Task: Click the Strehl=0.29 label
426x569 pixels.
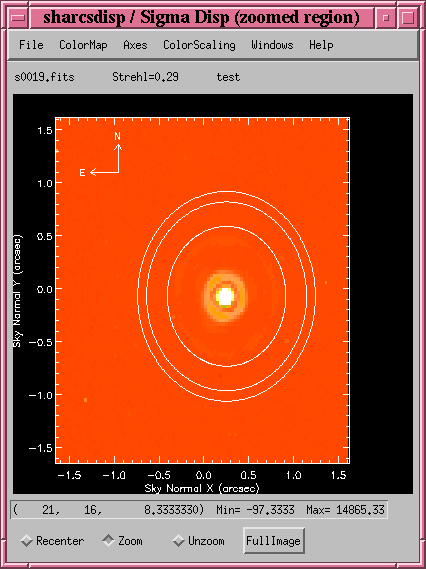Action: pos(145,77)
